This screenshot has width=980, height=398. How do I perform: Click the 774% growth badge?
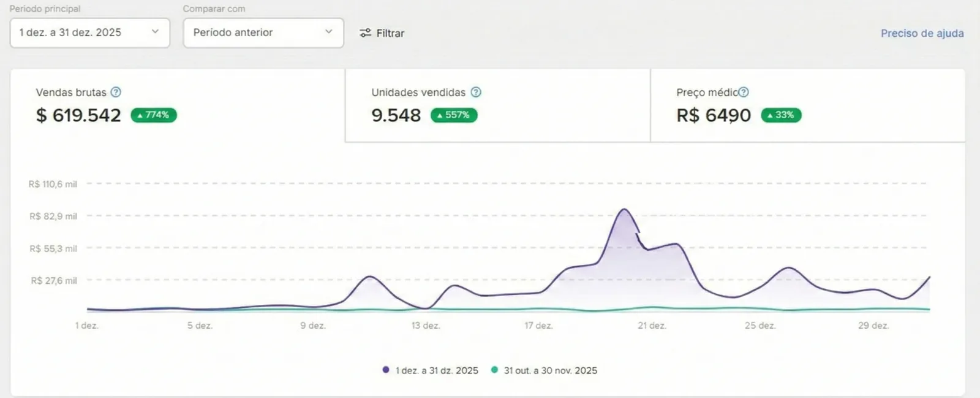[x=154, y=115]
